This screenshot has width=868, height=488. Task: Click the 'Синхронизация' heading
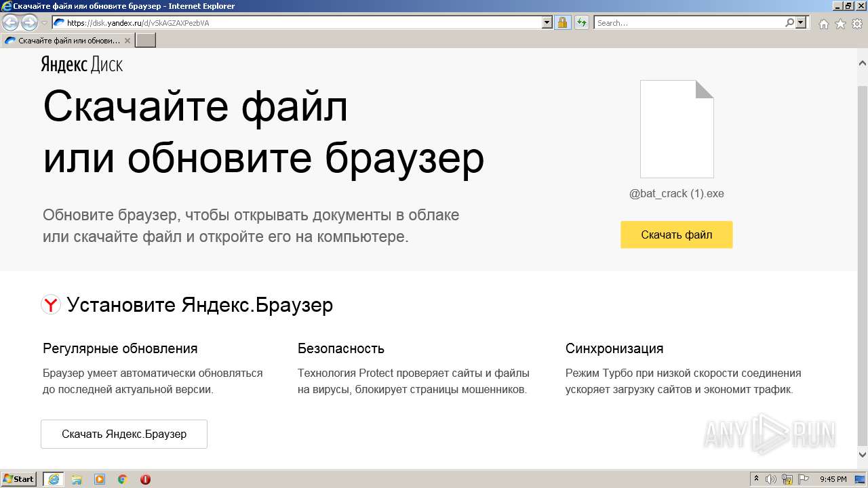pos(614,348)
